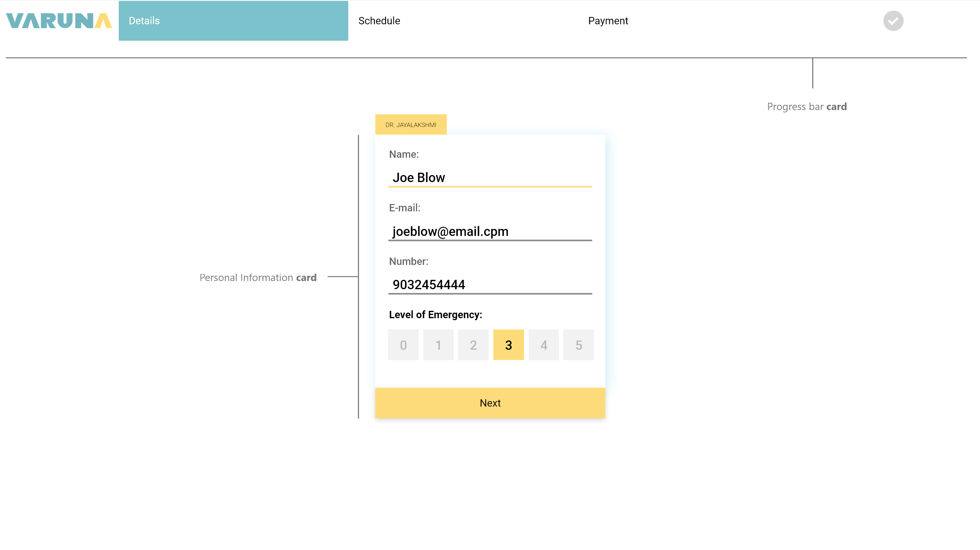This screenshot has width=980, height=550.
Task: Click the E-mail input field
Action: click(x=490, y=231)
